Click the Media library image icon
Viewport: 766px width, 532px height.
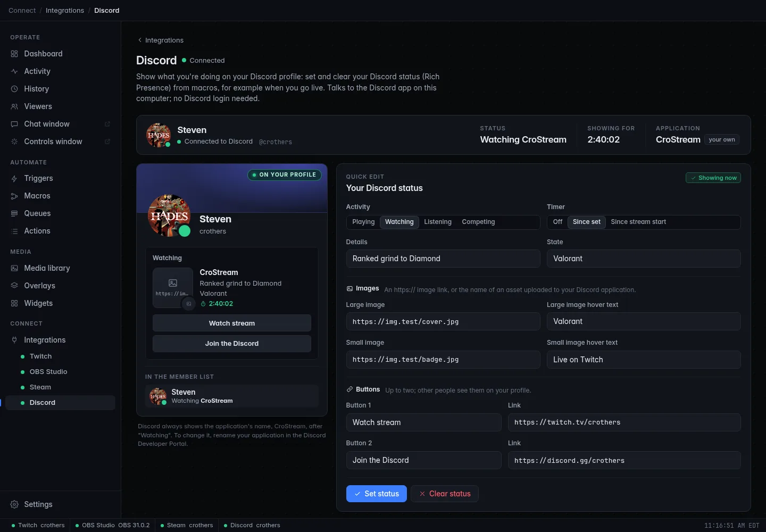click(x=14, y=268)
